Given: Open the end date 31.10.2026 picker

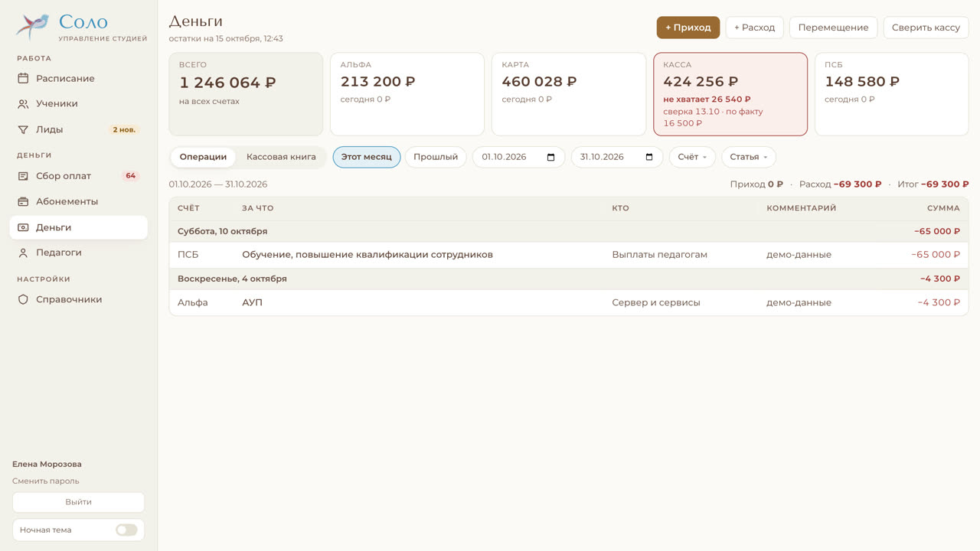Looking at the screenshot, I should coord(617,157).
